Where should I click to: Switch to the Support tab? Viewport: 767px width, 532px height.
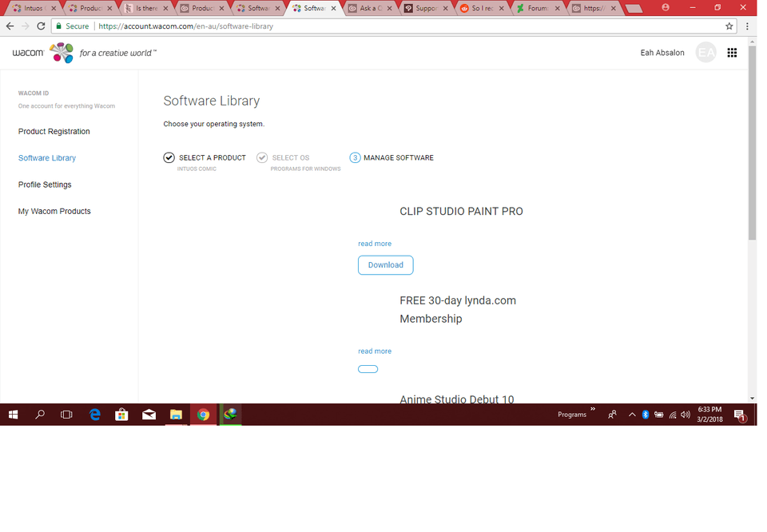coord(426,8)
